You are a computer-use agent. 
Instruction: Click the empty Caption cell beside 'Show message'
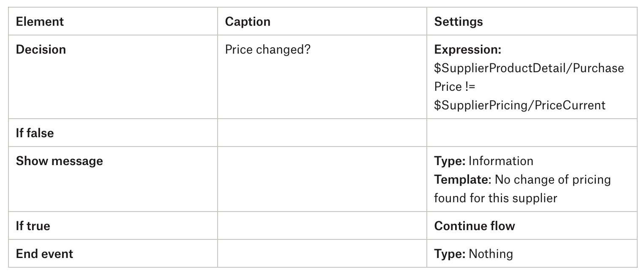tap(322, 179)
